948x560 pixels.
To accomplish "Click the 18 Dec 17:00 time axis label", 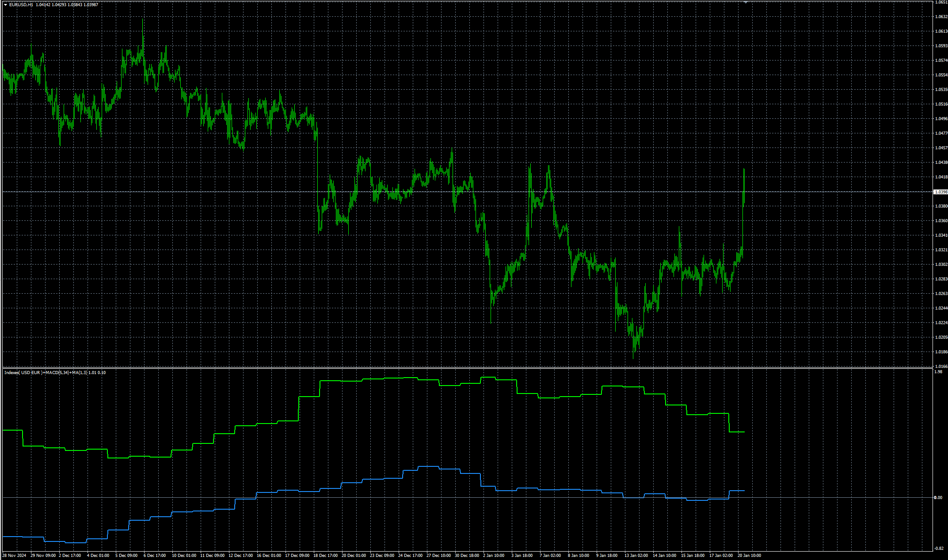I will pyautogui.click(x=326, y=556).
